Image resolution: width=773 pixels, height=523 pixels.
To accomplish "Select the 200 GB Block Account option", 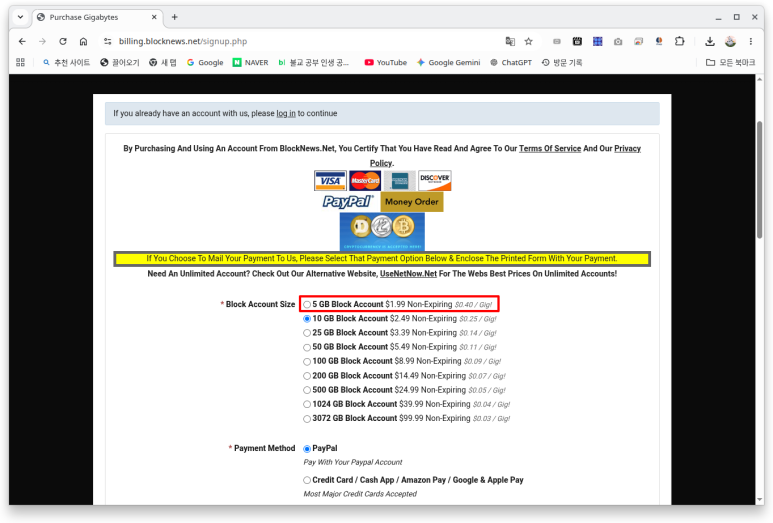I will coord(307,376).
